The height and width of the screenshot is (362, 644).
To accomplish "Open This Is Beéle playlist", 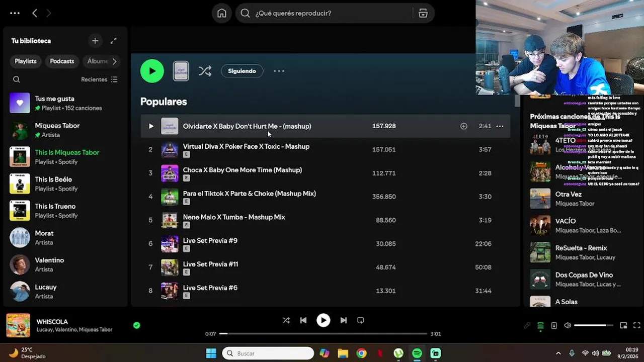I will coord(65,184).
